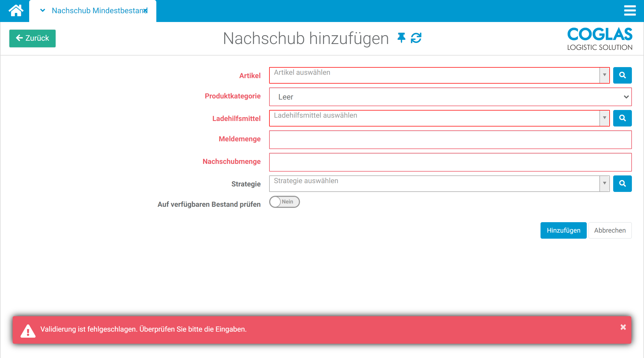This screenshot has height=358, width=644.
Task: Expand the Ladehilfsmittel auswählen dropdown
Action: 604,118
